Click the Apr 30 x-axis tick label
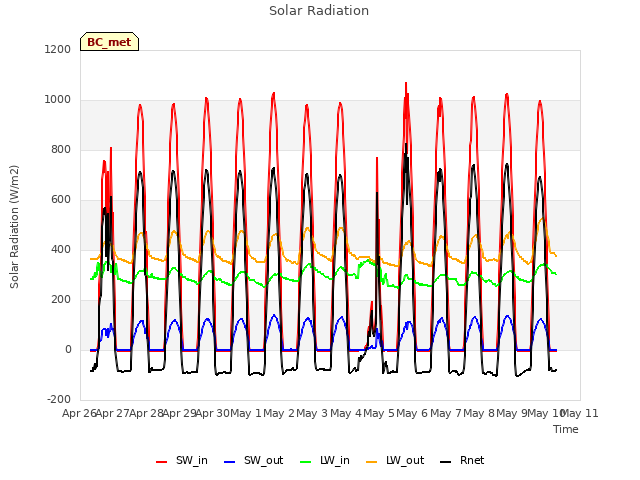The width and height of the screenshot is (640, 480). (212, 413)
